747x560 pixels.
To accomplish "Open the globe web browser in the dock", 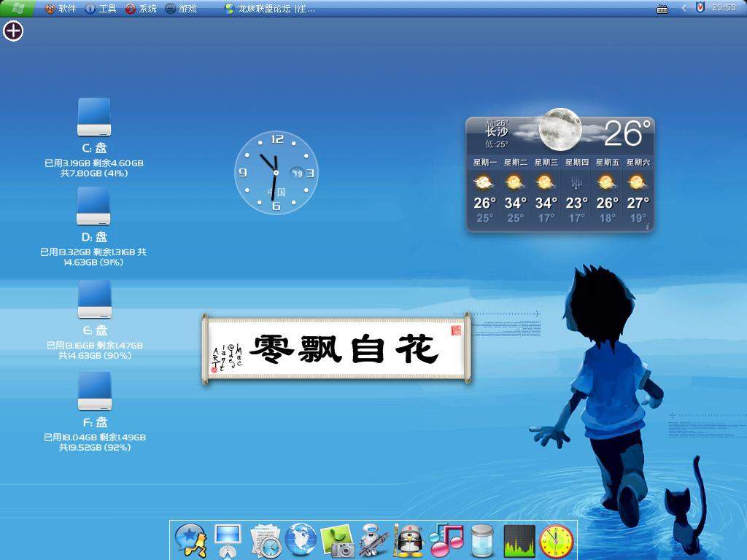I will pyautogui.click(x=301, y=541).
